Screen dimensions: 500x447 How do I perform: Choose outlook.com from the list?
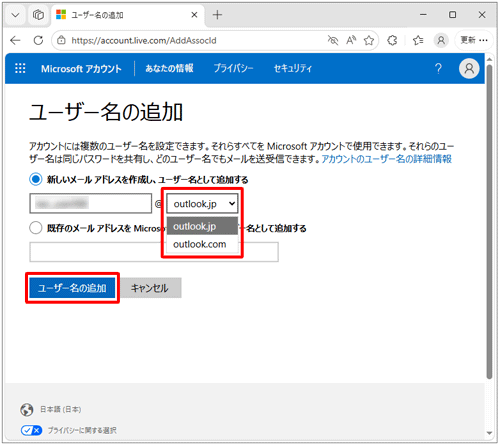pyautogui.click(x=202, y=244)
